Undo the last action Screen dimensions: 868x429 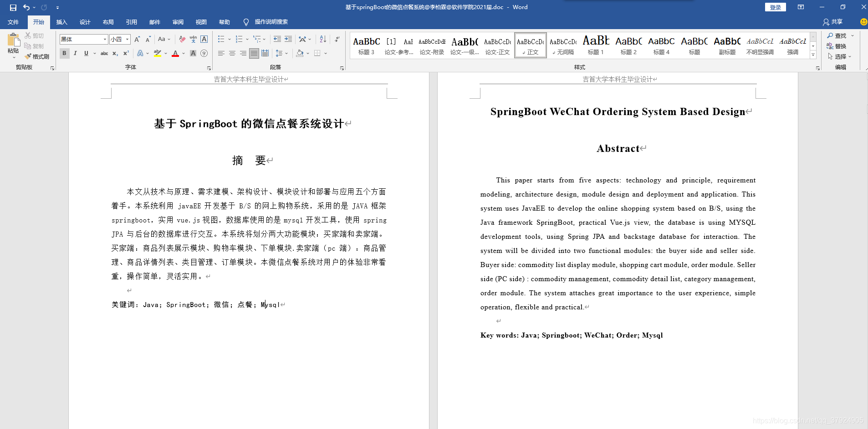[x=26, y=7]
